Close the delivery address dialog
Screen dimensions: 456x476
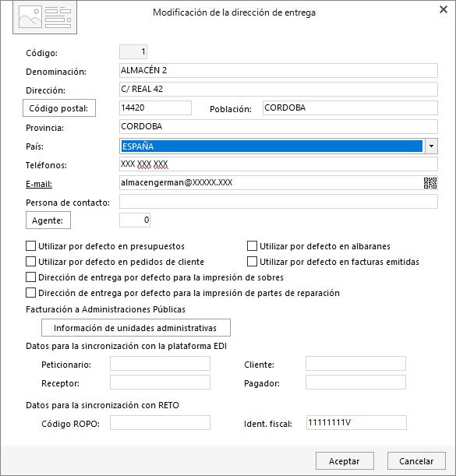click(444, 9)
